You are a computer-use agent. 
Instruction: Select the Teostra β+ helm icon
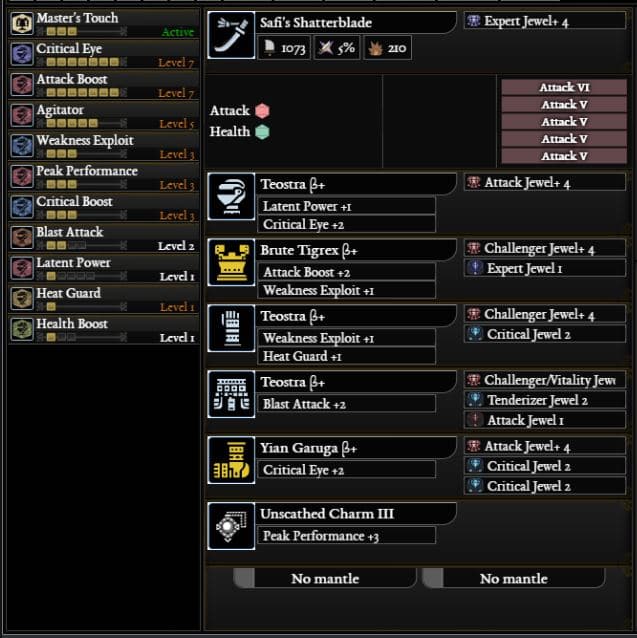[x=231, y=197]
